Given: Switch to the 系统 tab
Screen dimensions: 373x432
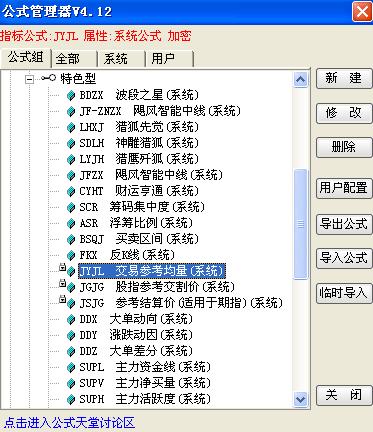Looking at the screenshot, I should [x=121, y=59].
